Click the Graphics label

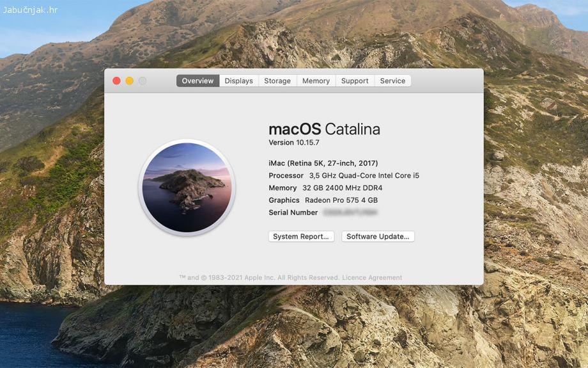click(x=284, y=200)
